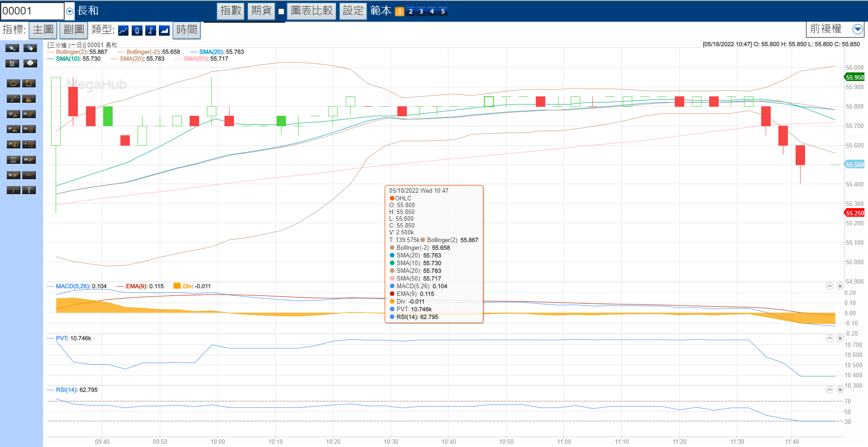Image resolution: width=868 pixels, height=447 pixels.
Task: Select the parallel horizontal lines tool
Action: coord(14,160)
